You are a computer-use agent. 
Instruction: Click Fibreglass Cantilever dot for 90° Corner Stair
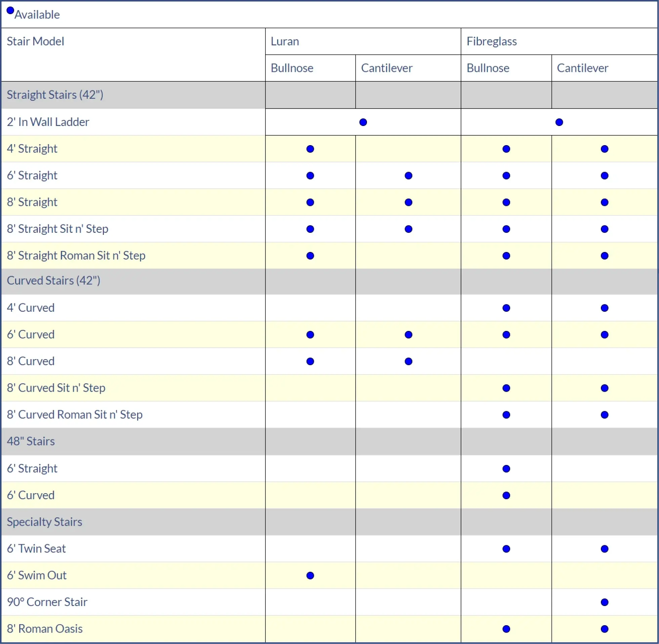coord(604,602)
